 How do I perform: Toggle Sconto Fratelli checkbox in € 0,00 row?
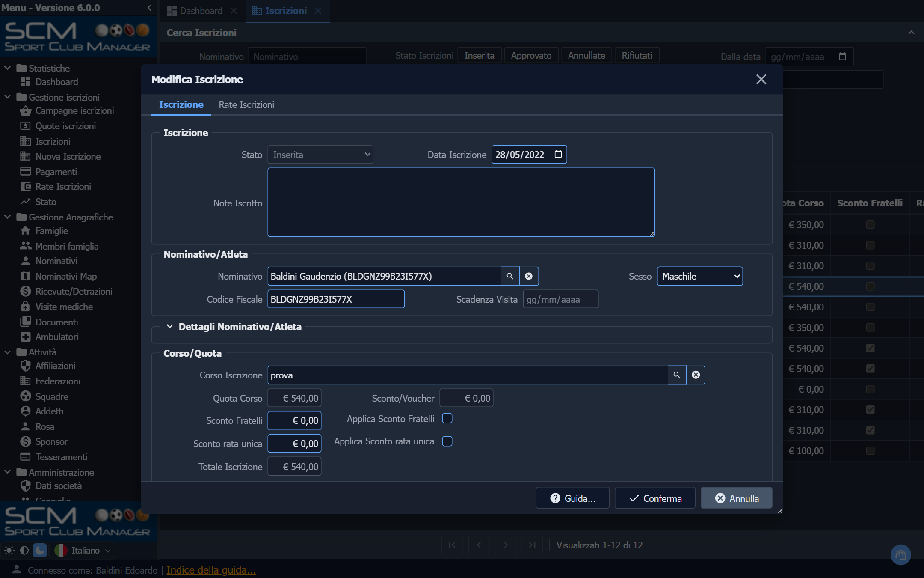pos(870,389)
